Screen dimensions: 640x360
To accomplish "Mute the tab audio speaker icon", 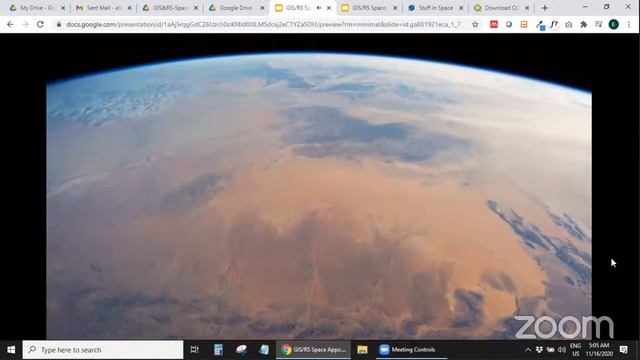I will (319, 8).
